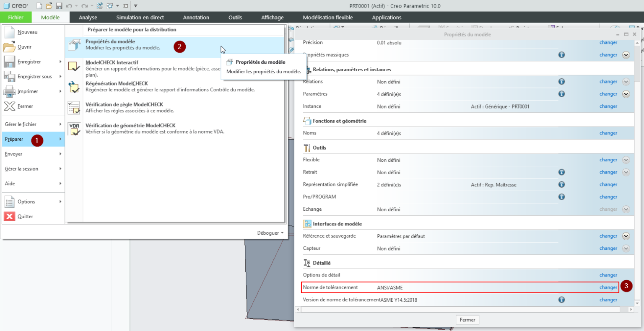Click the Save floppy disk icon in top toolbar
Viewport: 644px width, 331px height.
(59, 6)
